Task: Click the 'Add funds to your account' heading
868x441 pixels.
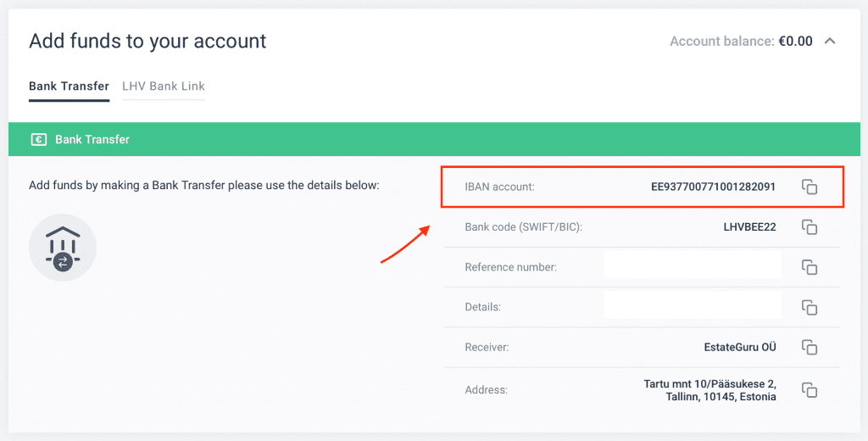Action: (147, 41)
